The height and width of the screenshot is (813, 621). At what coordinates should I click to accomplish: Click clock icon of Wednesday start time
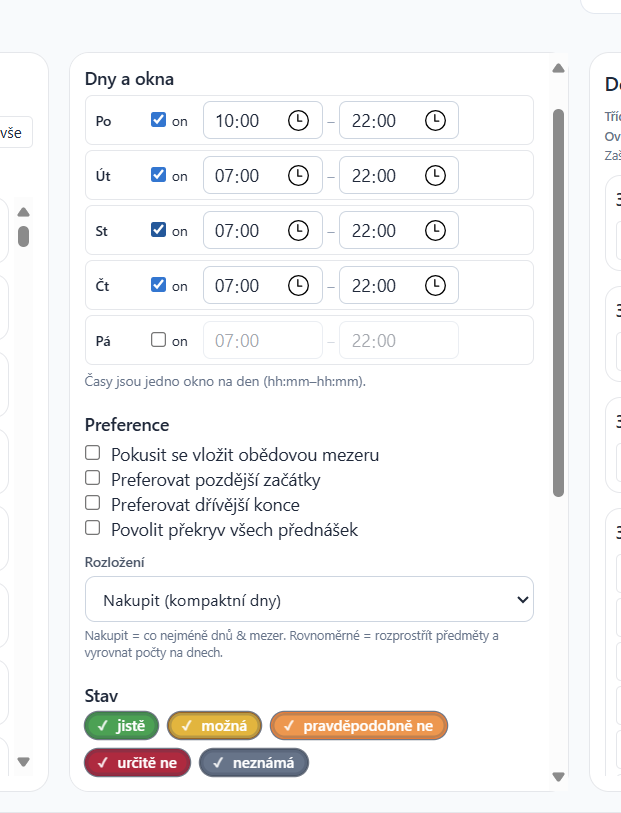[298, 231]
